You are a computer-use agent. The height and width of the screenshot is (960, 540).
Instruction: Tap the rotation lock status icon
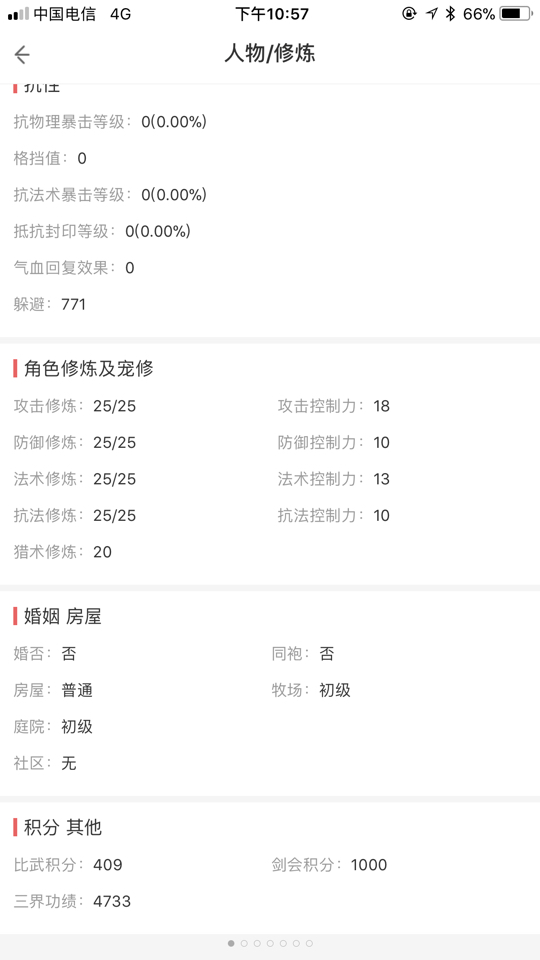coord(409,13)
